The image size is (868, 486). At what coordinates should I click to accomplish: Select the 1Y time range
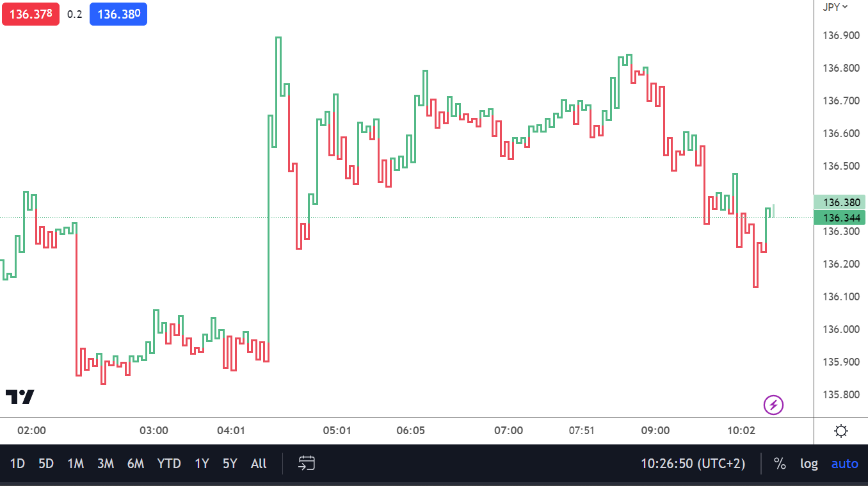202,464
